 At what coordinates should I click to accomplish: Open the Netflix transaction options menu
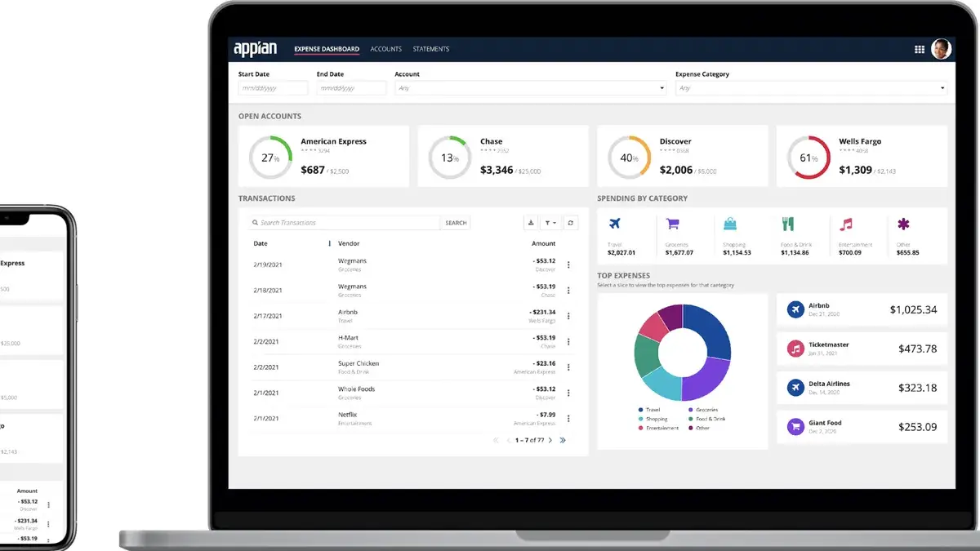click(568, 419)
